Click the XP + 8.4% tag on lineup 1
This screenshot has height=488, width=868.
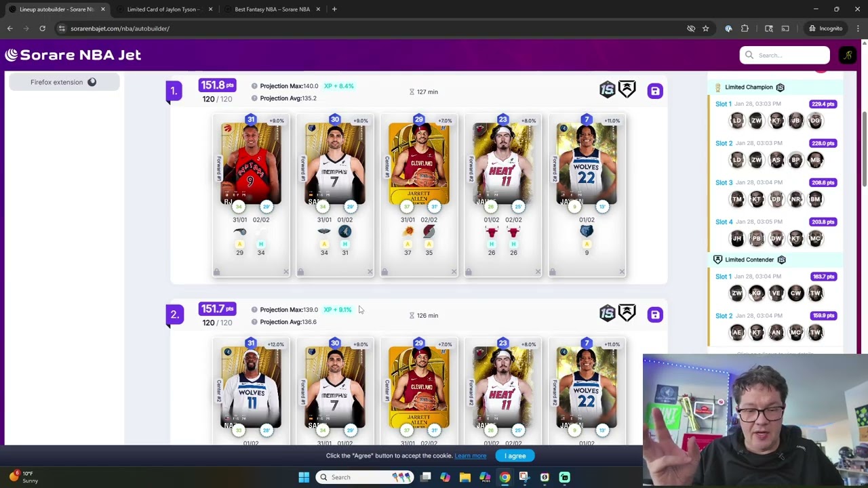(x=338, y=86)
